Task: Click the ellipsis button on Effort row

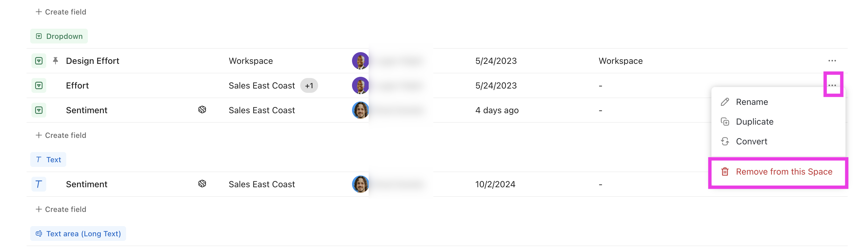Action: [832, 85]
